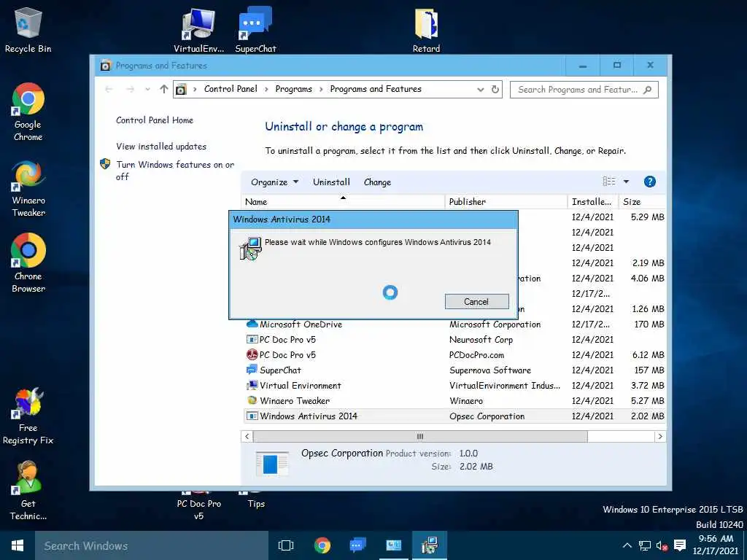
Task: Click the Retard folder on desktop
Action: [426, 30]
